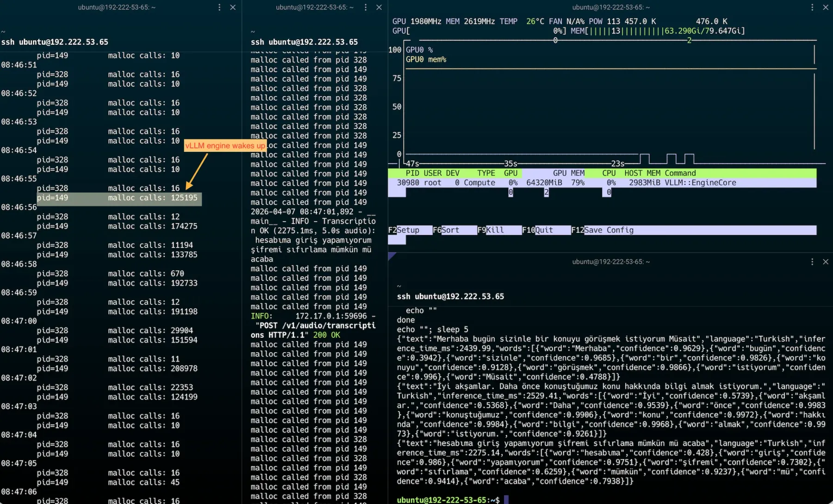Viewport: 833px width, 504px height.
Task: Click the 'ssh ubuntu@192.222.53.65' heading in the left pane
Action: (x=55, y=42)
